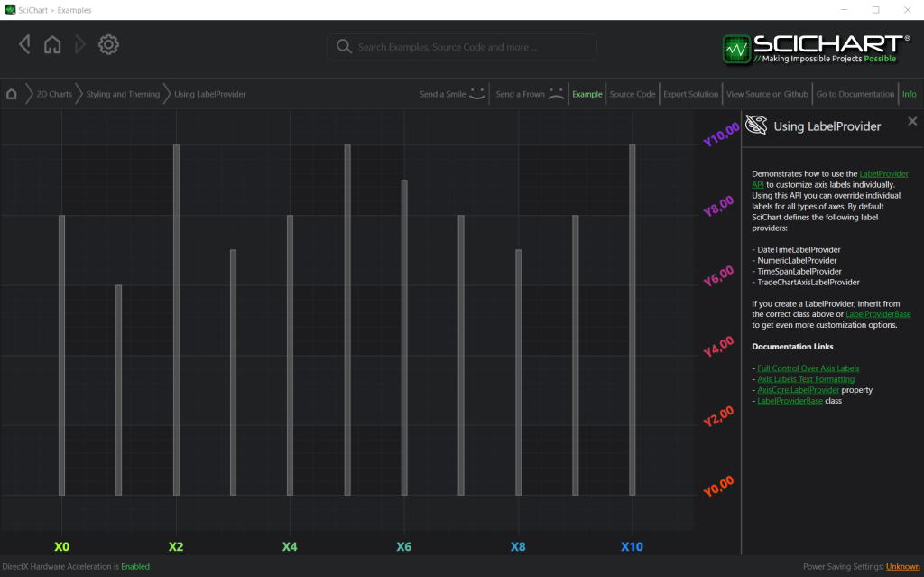Open the Info tab
This screenshot has height=577, width=924.
click(909, 93)
